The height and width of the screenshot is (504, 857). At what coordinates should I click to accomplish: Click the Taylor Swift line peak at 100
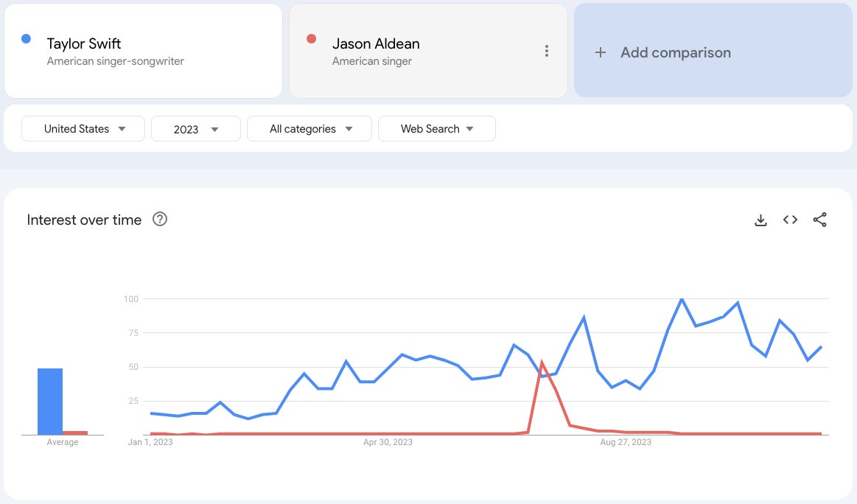click(x=682, y=299)
